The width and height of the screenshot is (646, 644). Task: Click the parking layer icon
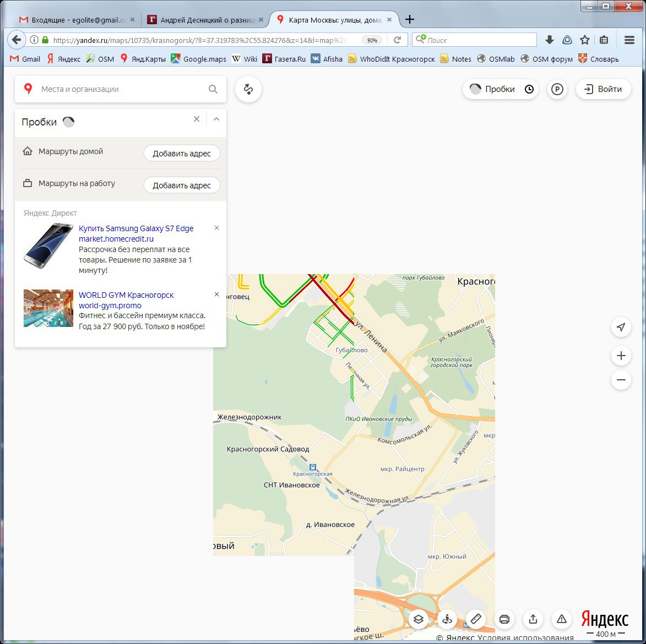557,89
